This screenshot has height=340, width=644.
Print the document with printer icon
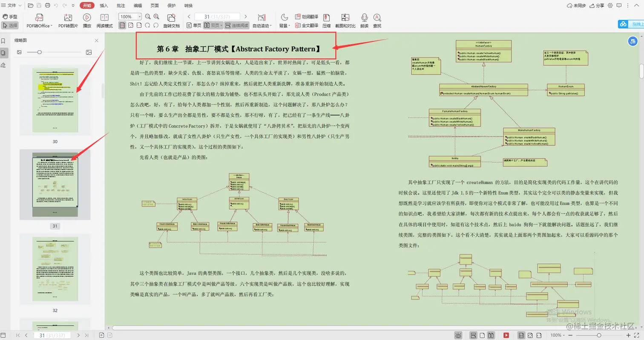click(x=47, y=6)
